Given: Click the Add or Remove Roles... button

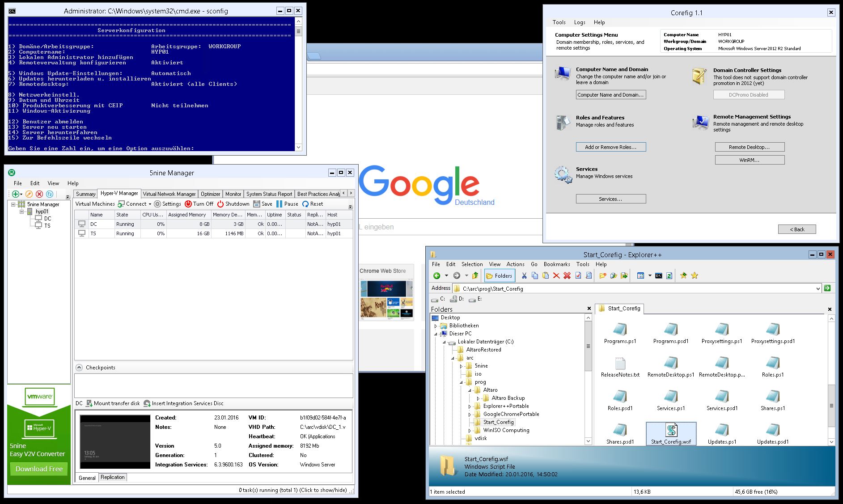Looking at the screenshot, I should pos(611,147).
